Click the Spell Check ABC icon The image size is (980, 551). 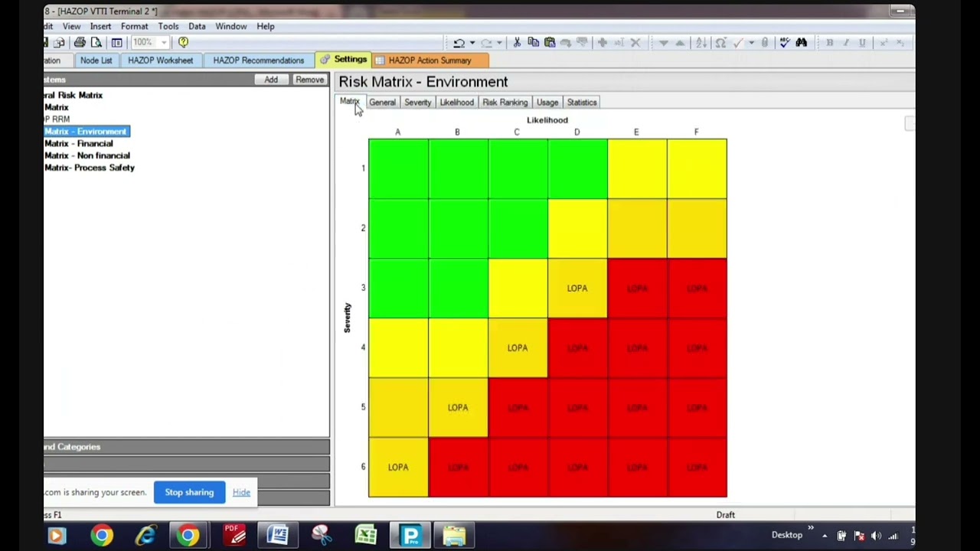[x=785, y=43]
